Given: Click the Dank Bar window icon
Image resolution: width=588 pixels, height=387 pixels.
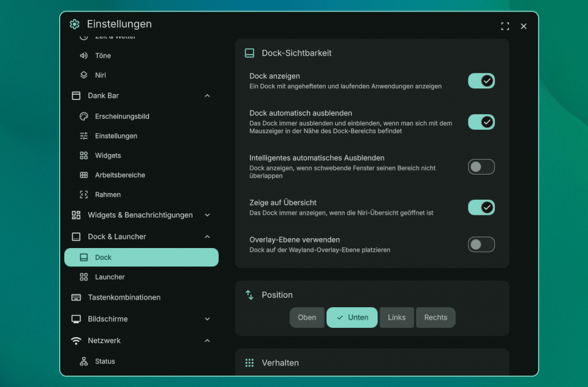Looking at the screenshot, I should [76, 96].
